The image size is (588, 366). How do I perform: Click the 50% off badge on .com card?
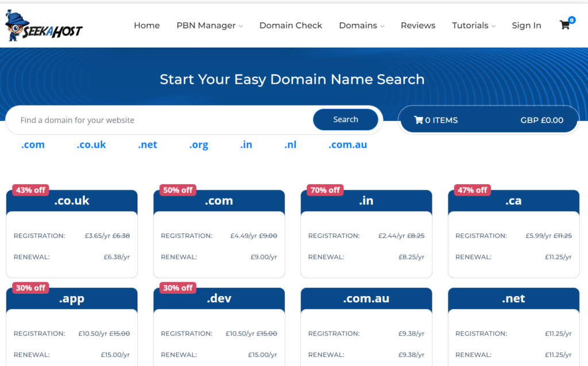177,190
